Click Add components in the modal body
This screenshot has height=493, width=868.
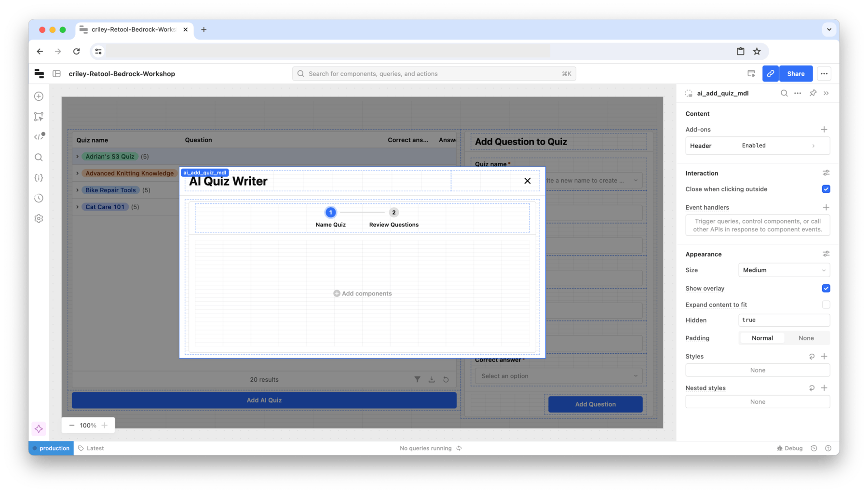pyautogui.click(x=363, y=293)
